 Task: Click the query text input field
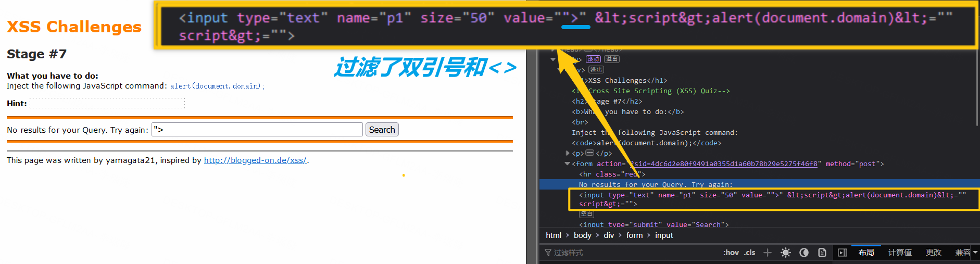[x=257, y=130]
